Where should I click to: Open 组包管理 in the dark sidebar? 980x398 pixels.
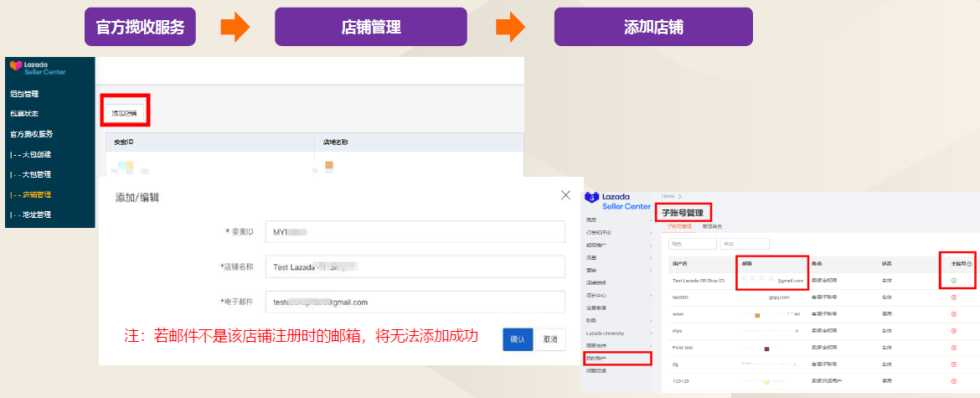tap(24, 95)
